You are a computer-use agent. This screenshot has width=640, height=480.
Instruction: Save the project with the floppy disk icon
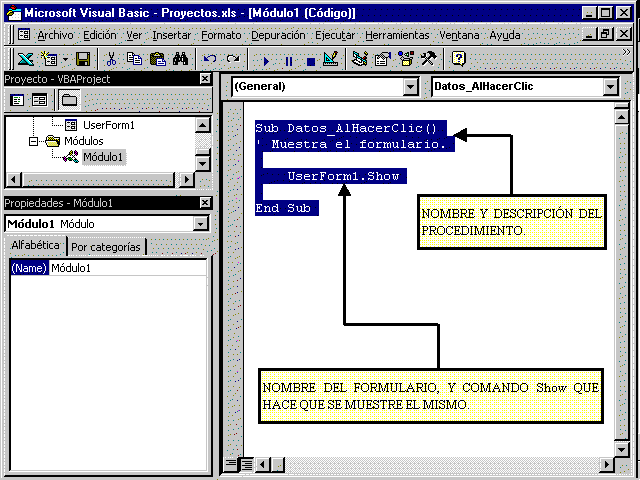coord(83,60)
